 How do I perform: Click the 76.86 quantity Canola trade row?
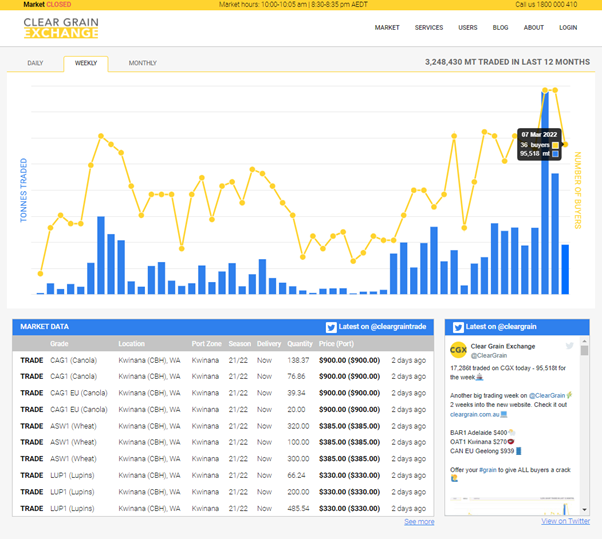223,377
